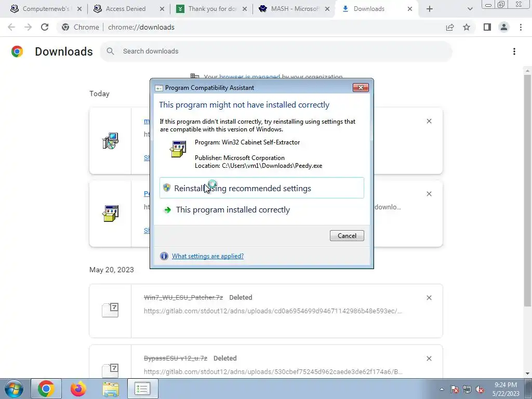Switch to Access Denied tab
The height and width of the screenshot is (399, 532).
tap(129, 9)
